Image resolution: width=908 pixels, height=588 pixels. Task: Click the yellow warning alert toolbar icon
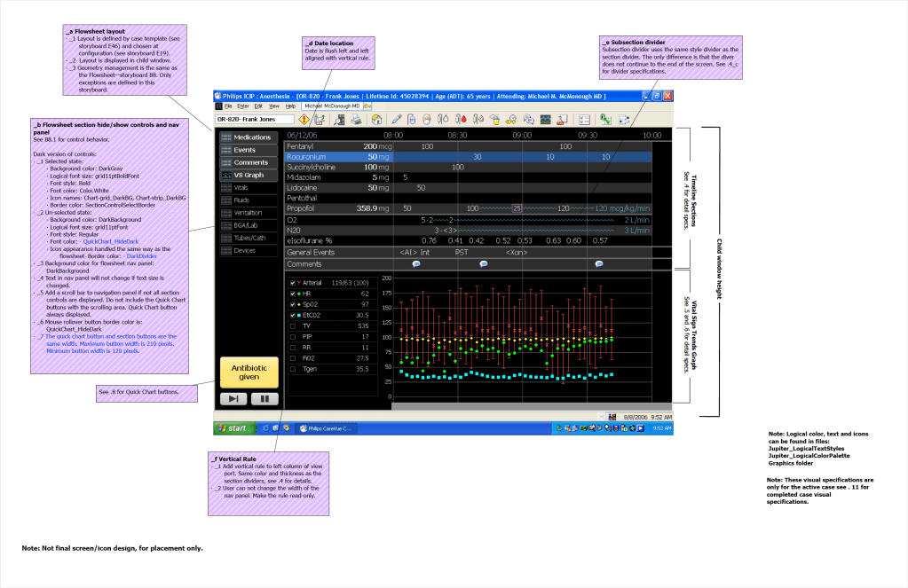[304, 119]
